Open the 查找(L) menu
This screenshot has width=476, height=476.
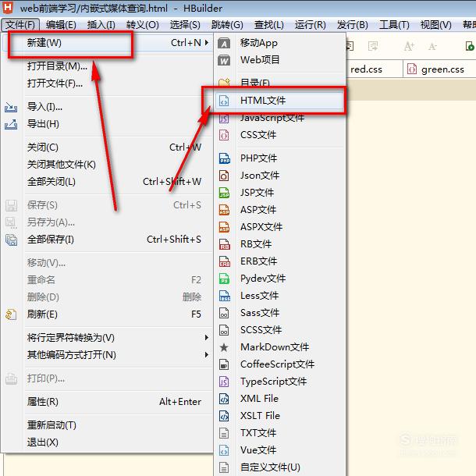tap(268, 25)
